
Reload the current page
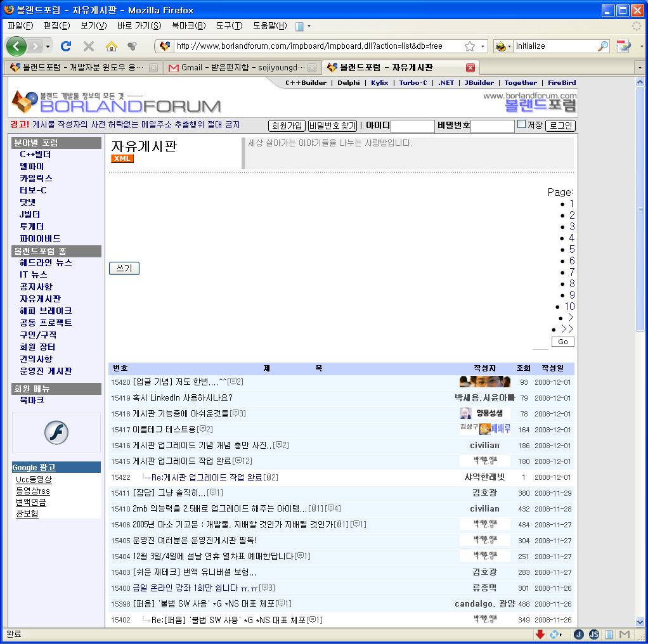(x=65, y=46)
